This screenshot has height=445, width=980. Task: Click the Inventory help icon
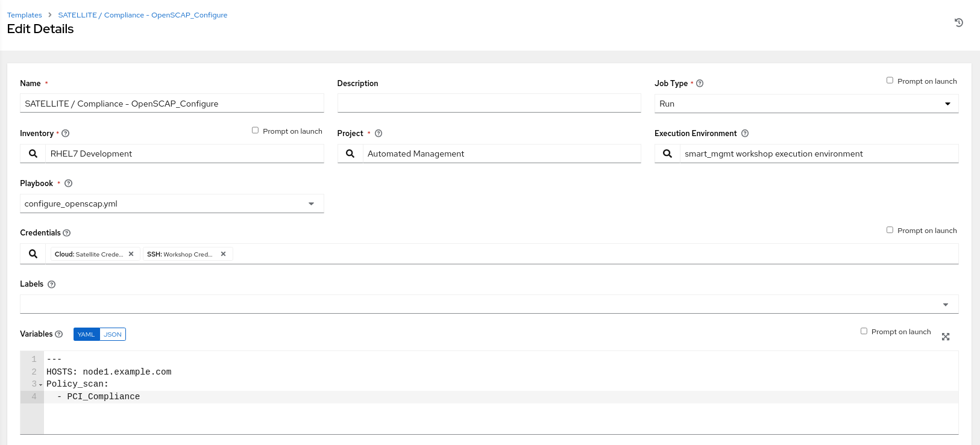click(66, 134)
